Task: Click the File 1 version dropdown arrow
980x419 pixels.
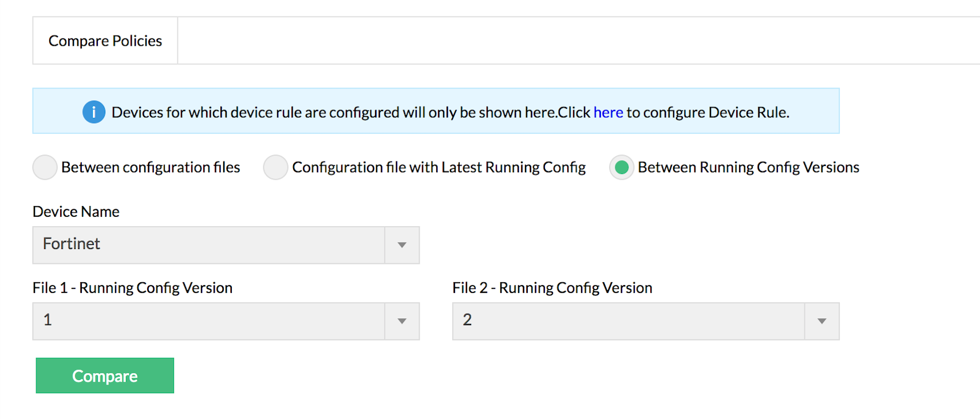Action: 401,321
